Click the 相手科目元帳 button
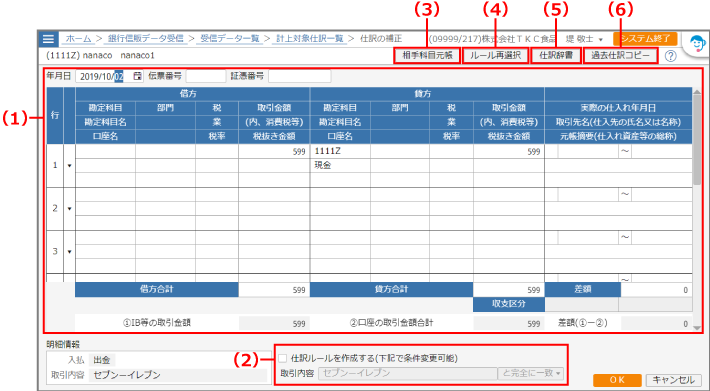 point(427,56)
